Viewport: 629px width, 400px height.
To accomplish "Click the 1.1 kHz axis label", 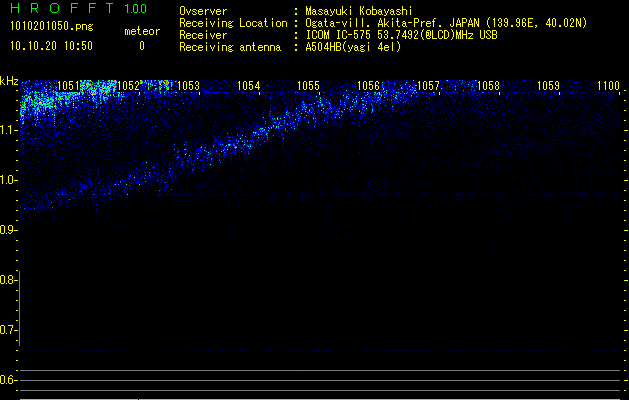I will [8, 130].
